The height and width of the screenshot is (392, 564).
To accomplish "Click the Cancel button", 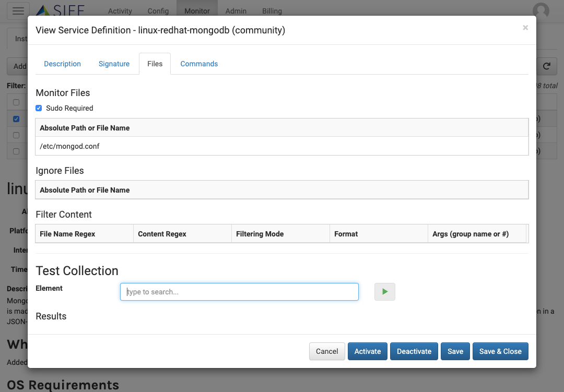I will (327, 351).
